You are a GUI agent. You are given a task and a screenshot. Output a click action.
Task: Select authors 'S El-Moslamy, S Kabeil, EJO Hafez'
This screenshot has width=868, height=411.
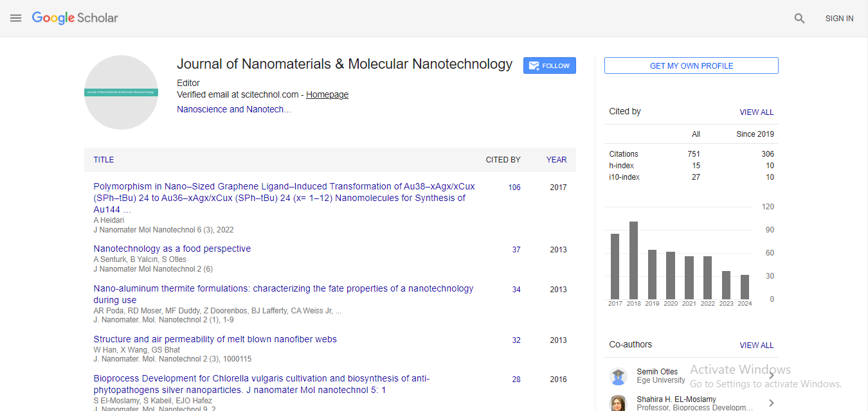[x=154, y=400]
